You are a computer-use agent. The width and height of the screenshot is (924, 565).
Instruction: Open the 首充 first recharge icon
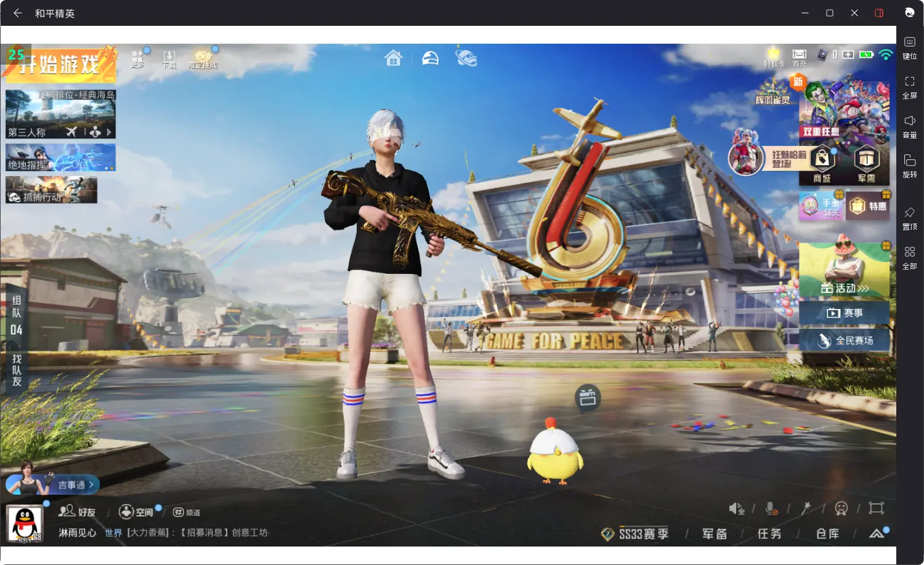coord(800,58)
